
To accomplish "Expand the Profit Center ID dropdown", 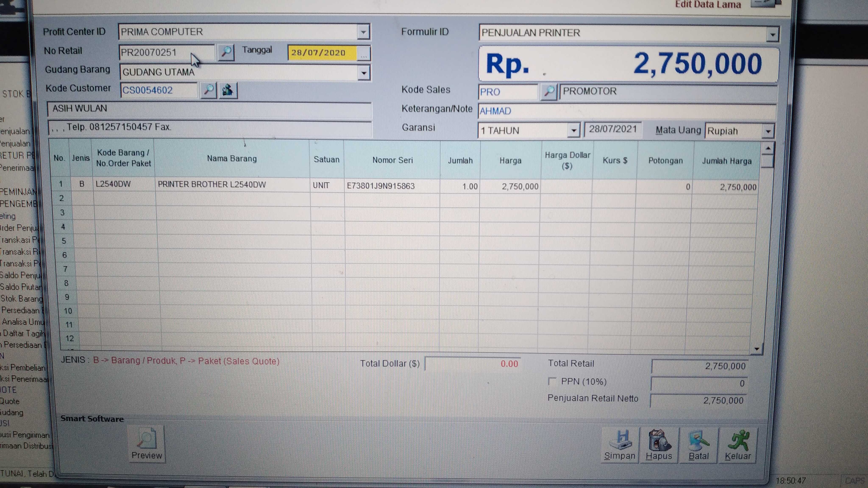I will click(363, 32).
